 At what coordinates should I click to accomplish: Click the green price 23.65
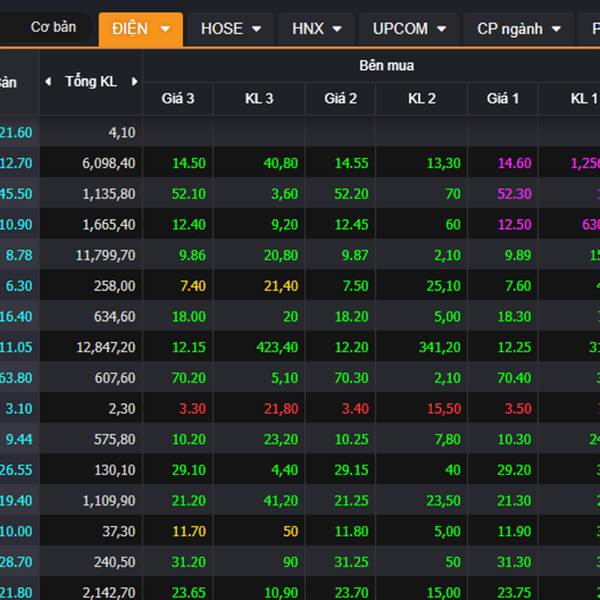tap(189, 592)
